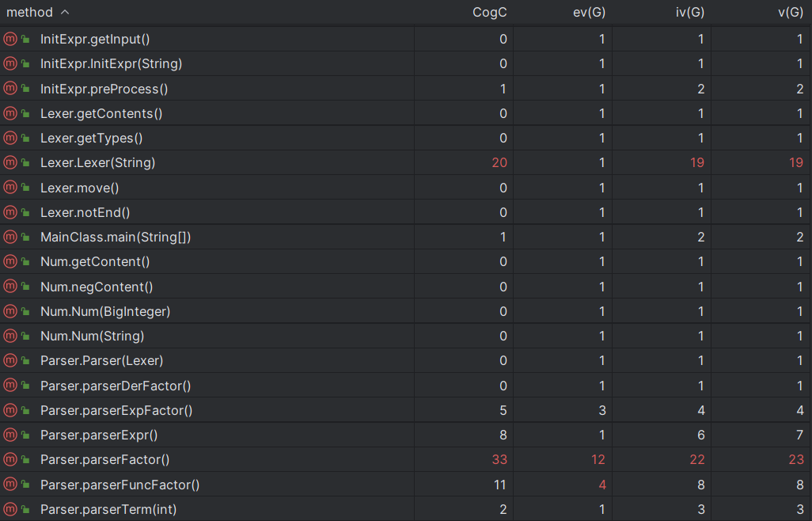
Task: Click the method icon next to Parser.parserExpr()
Action: 10,435
